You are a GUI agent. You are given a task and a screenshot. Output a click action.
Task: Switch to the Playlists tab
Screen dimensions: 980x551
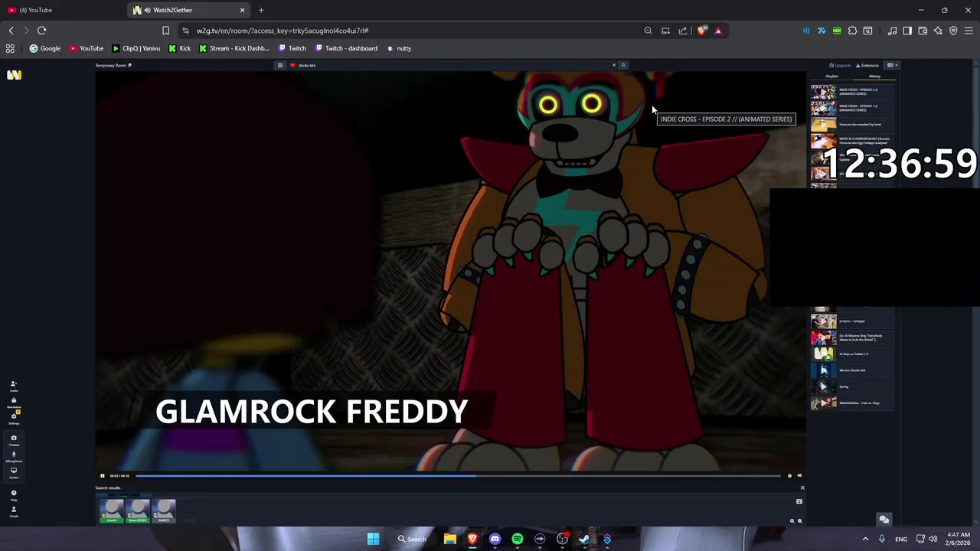tap(832, 77)
